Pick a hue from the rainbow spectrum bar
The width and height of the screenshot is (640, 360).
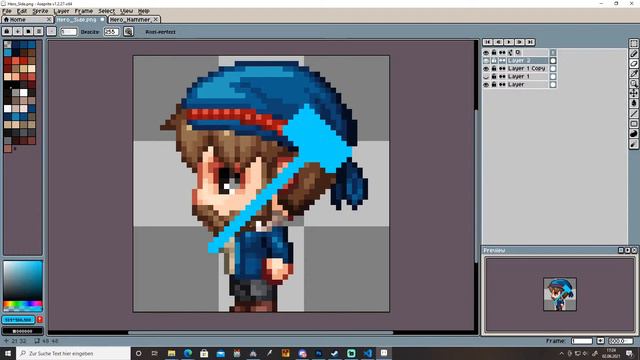(x=23, y=304)
